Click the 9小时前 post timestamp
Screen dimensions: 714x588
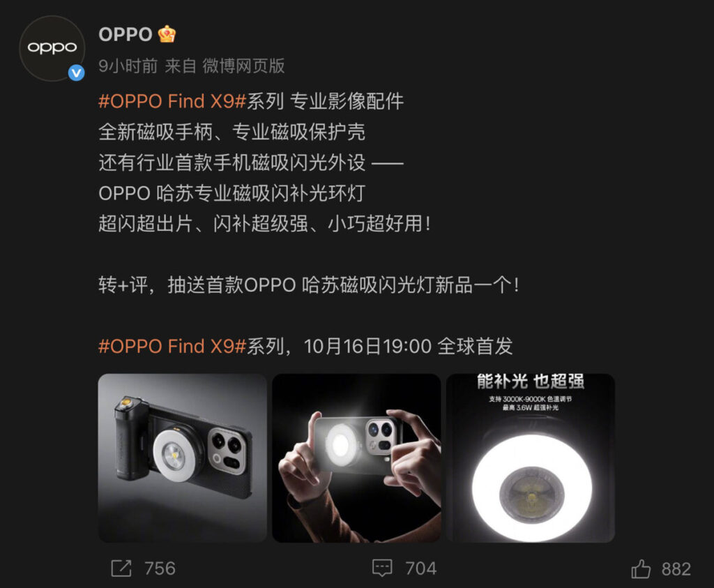pos(128,66)
